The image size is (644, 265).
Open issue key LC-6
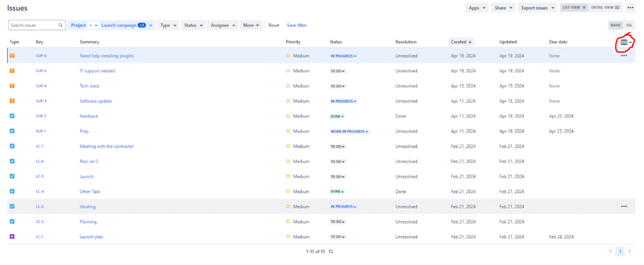(40, 161)
